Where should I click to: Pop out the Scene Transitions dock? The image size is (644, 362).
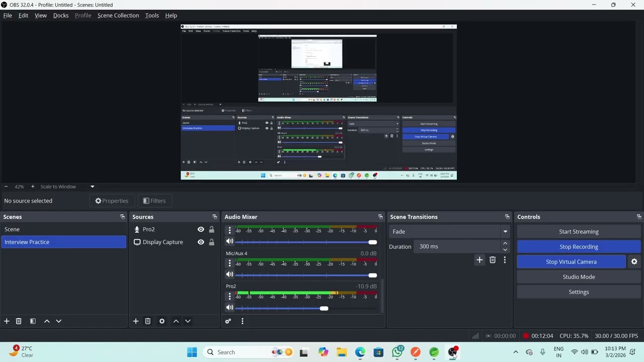(x=507, y=217)
